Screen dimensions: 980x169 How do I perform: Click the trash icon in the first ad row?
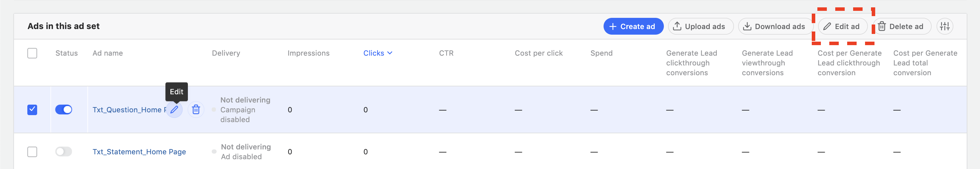(x=196, y=110)
